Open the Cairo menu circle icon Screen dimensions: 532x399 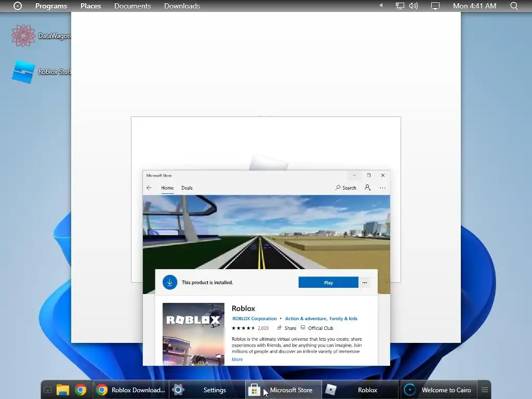pyautogui.click(x=18, y=6)
